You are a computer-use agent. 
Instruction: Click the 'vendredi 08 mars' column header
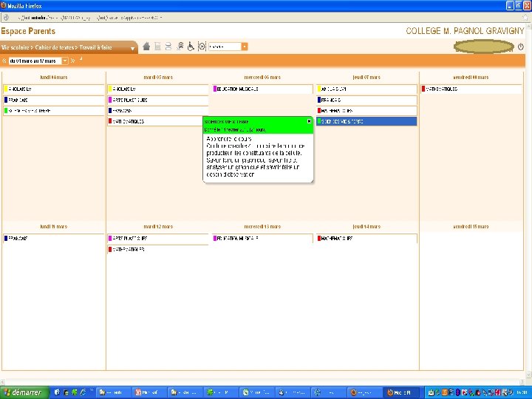[471, 78]
